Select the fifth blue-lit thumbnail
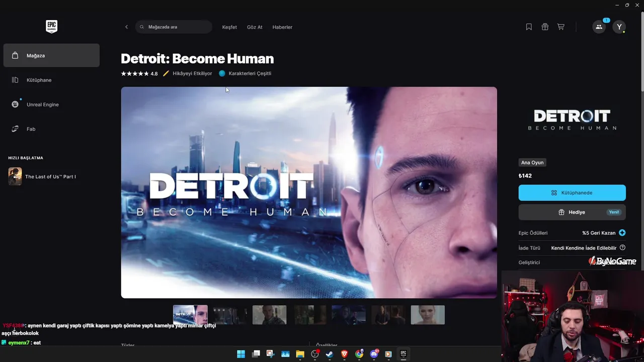The width and height of the screenshot is (644, 362). (x=349, y=315)
